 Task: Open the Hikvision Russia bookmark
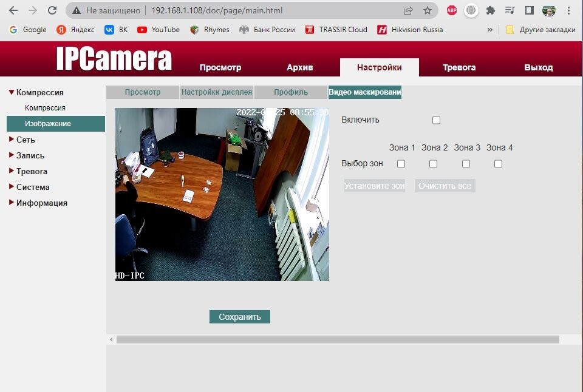410,29
